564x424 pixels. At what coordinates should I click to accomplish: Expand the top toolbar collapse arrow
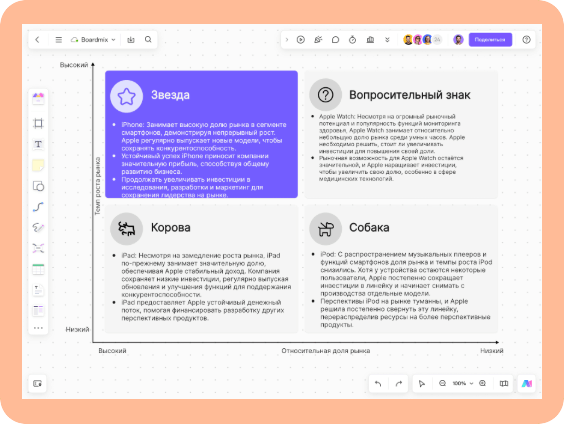(x=287, y=40)
